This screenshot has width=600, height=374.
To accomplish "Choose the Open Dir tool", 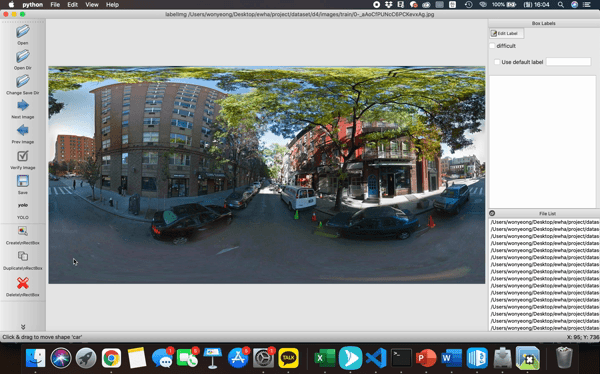I will [x=23, y=59].
